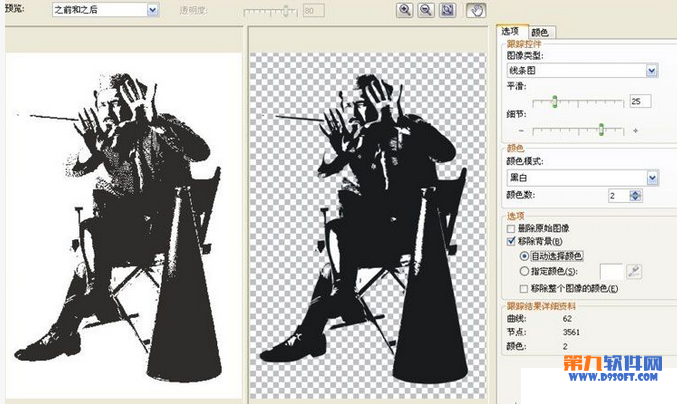677x404 pixels.
Task: Toggle 移除背景 checkbox
Action: point(511,241)
